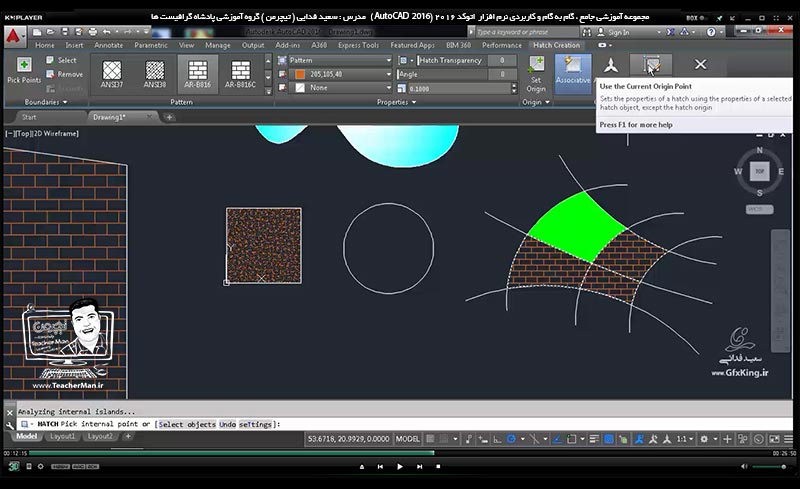Screen dimensions: 800x489
Task: Click the MODEL status bar button
Action: 408,439
